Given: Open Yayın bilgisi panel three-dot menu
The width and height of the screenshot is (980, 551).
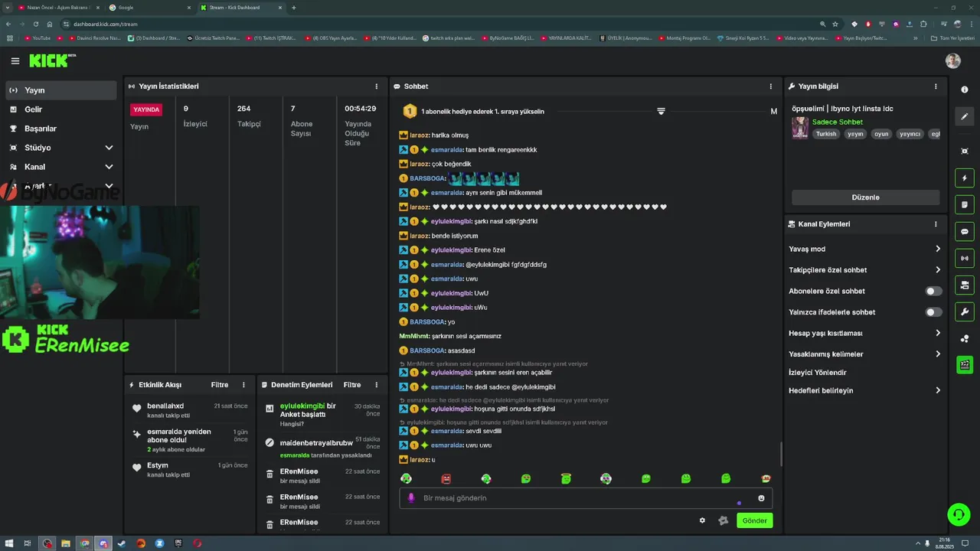Looking at the screenshot, I should pyautogui.click(x=936, y=86).
